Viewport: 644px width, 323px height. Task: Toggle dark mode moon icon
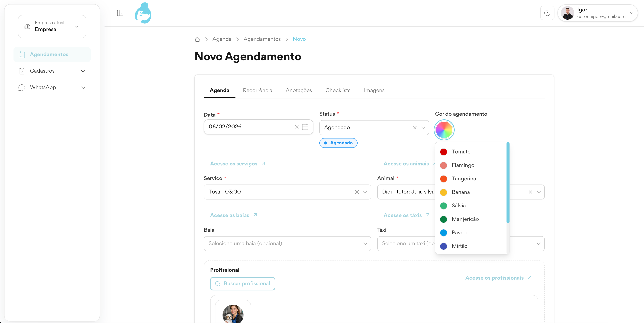(x=547, y=13)
